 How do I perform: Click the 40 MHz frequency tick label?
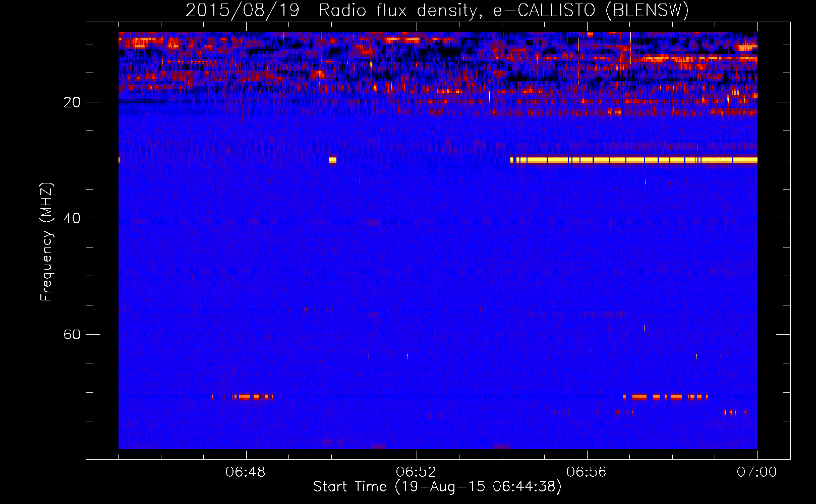(72, 218)
